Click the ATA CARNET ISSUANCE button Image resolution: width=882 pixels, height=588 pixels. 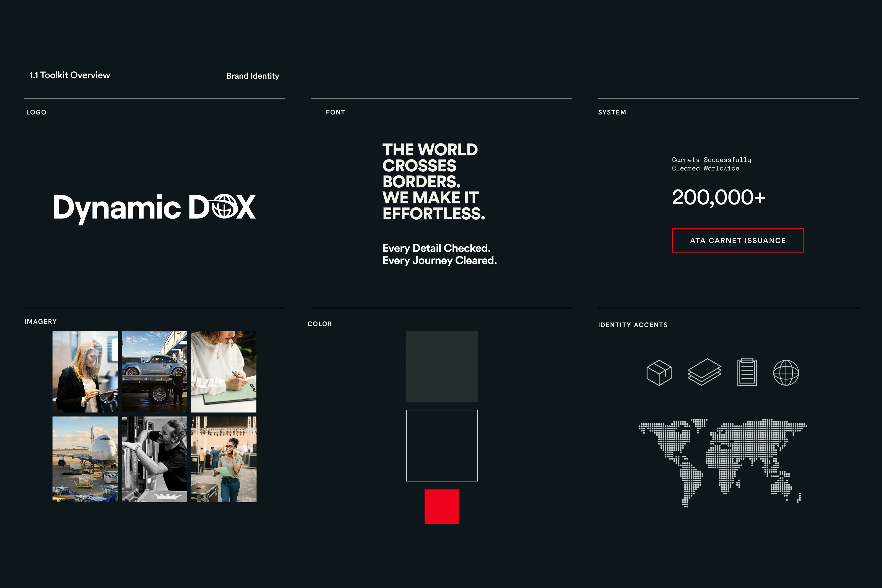(x=738, y=240)
